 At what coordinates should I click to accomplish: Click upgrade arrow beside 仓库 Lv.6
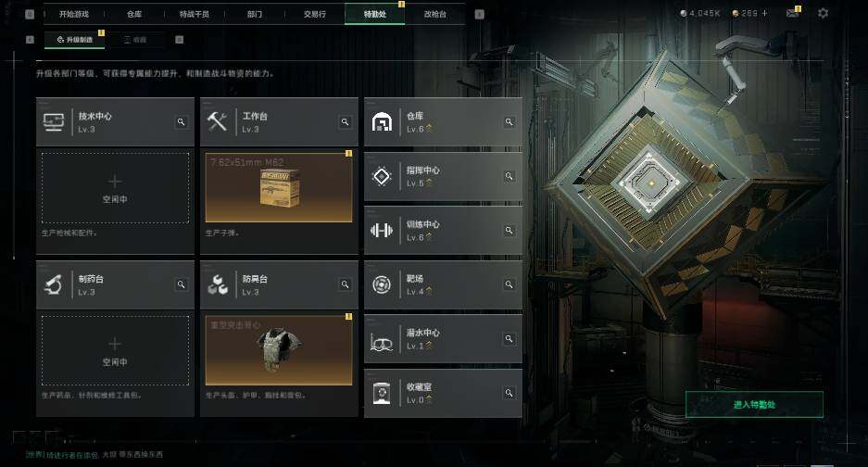click(429, 129)
